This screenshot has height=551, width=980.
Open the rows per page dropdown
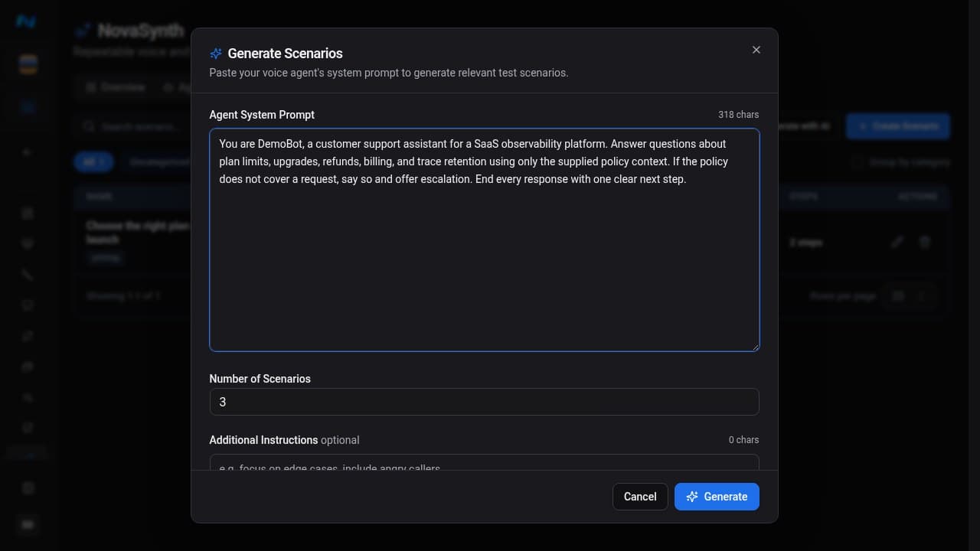(x=910, y=295)
